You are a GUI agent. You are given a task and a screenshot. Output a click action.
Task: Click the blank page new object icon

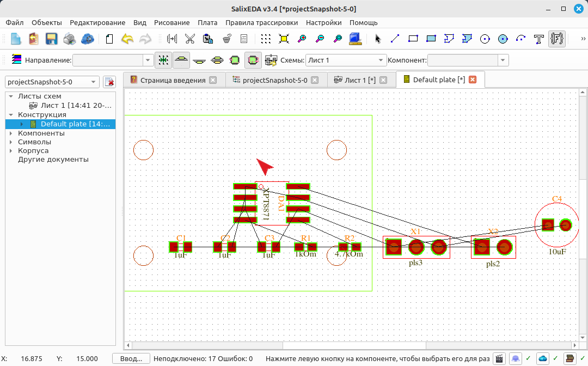[109, 39]
